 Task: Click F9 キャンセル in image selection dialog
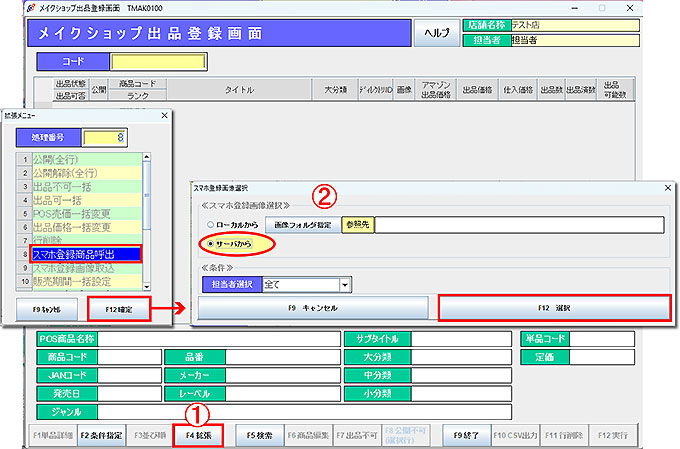tap(312, 308)
